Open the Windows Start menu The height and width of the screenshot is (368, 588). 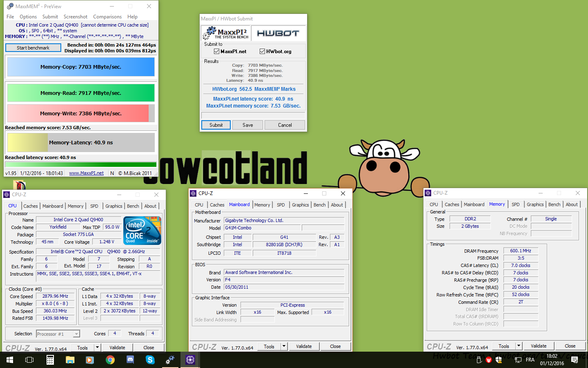pyautogui.click(x=10, y=360)
